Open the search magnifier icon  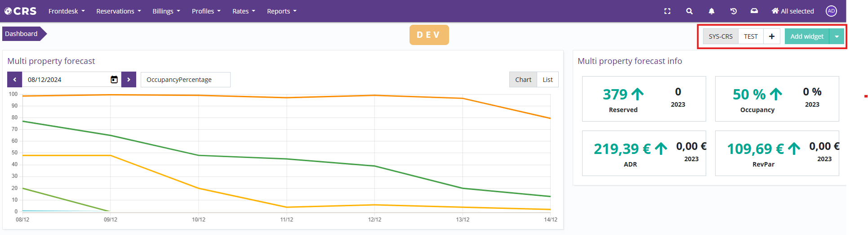coord(689,11)
